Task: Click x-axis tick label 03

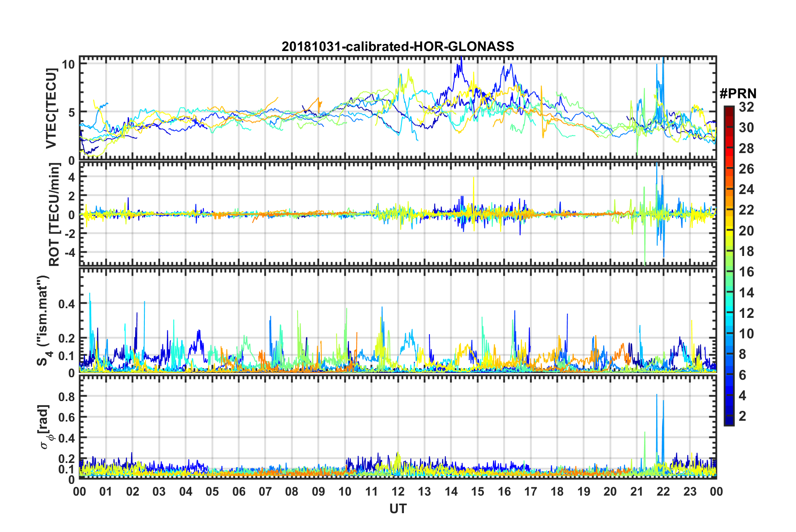Action: [159, 491]
